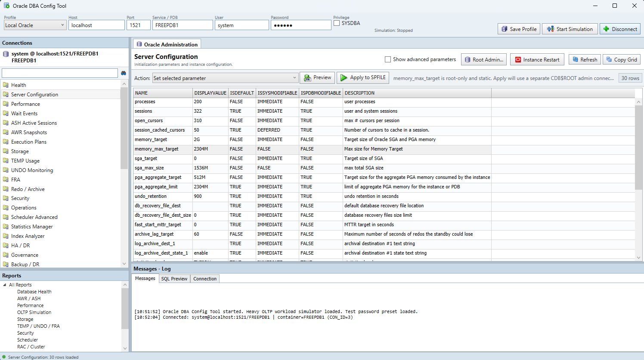Click the Save Profile disk icon
This screenshot has width=644, height=360.
(505, 29)
